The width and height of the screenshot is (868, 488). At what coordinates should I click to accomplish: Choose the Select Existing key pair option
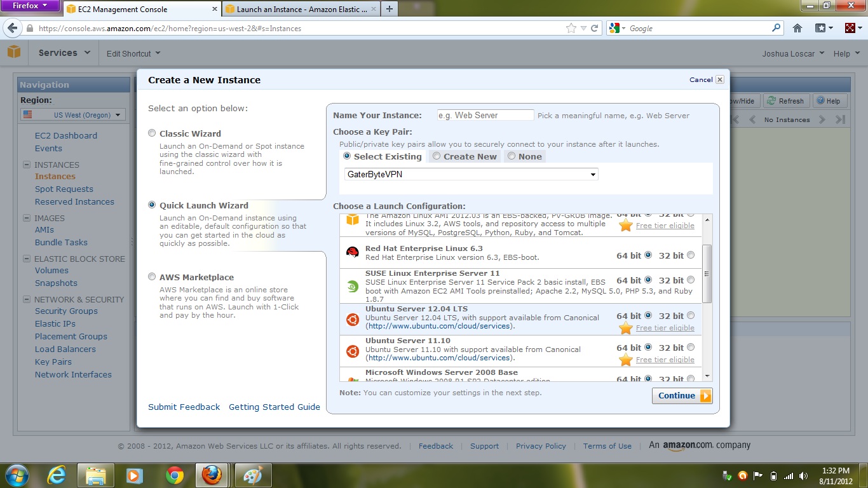[347, 156]
